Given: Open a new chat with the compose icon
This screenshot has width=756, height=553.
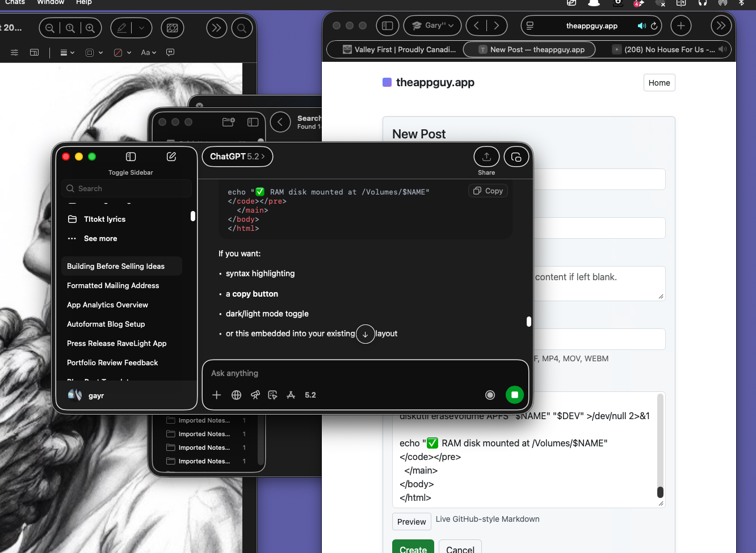Looking at the screenshot, I should [171, 157].
